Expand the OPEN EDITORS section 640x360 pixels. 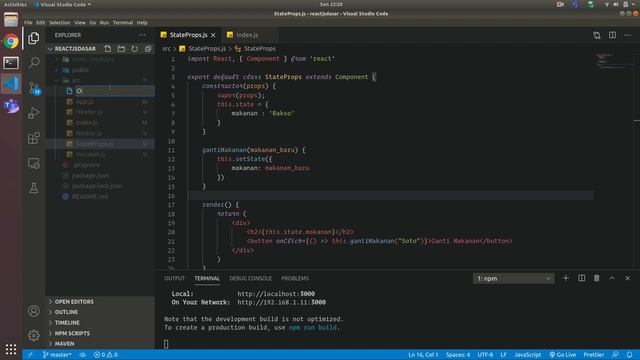74,302
